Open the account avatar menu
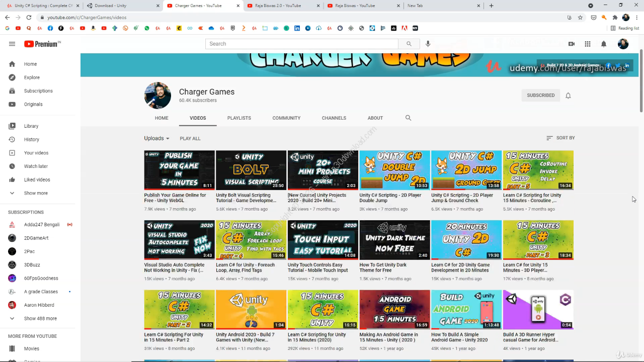The width and height of the screenshot is (644, 362). click(x=623, y=44)
